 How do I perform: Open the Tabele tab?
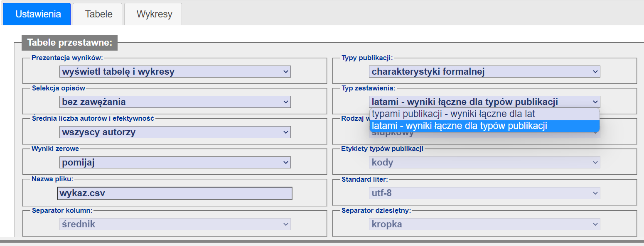98,14
